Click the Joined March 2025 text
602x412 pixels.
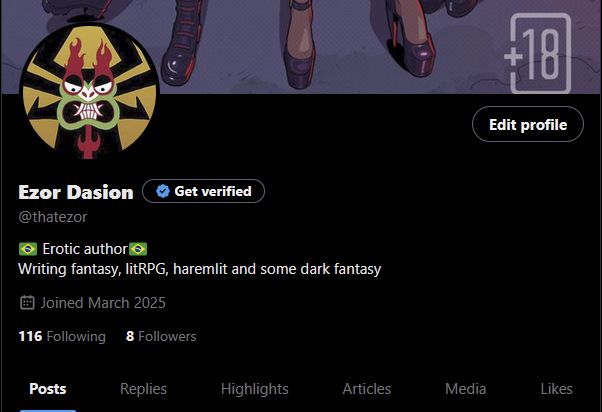103,303
